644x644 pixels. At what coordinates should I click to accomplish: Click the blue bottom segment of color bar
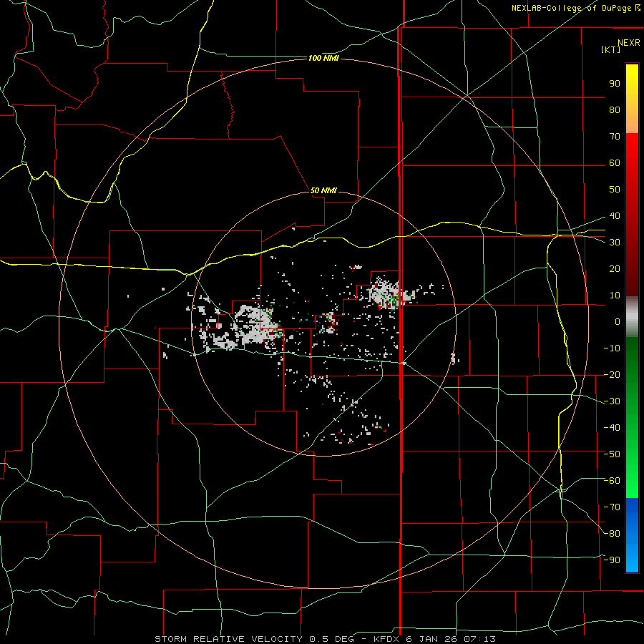[x=632, y=535]
